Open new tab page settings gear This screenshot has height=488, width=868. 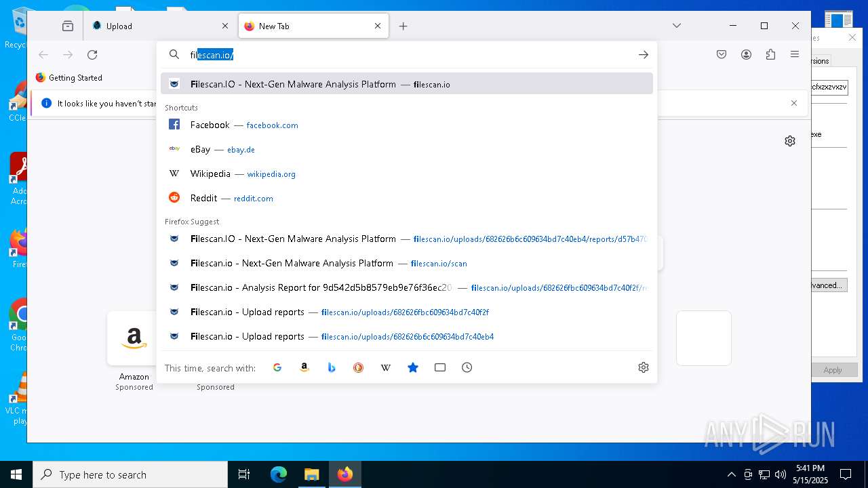(x=790, y=141)
